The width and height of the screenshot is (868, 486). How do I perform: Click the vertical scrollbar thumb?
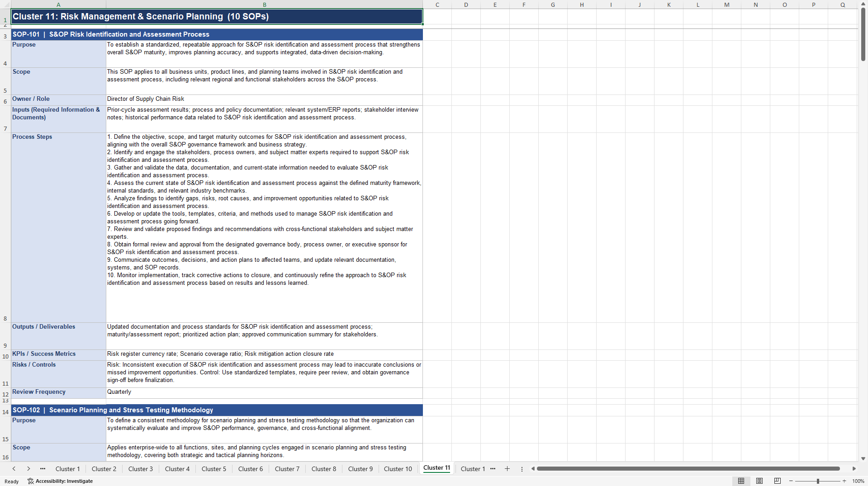coord(863,34)
